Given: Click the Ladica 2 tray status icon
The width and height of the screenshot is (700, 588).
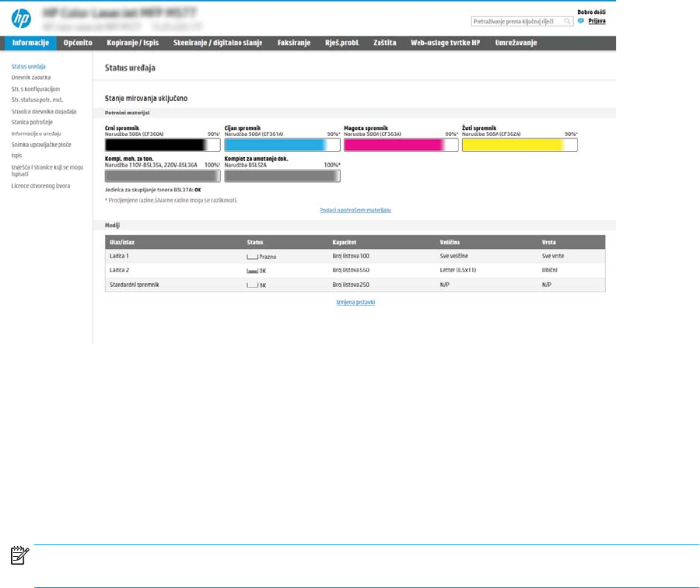Looking at the screenshot, I should pyautogui.click(x=251, y=271).
